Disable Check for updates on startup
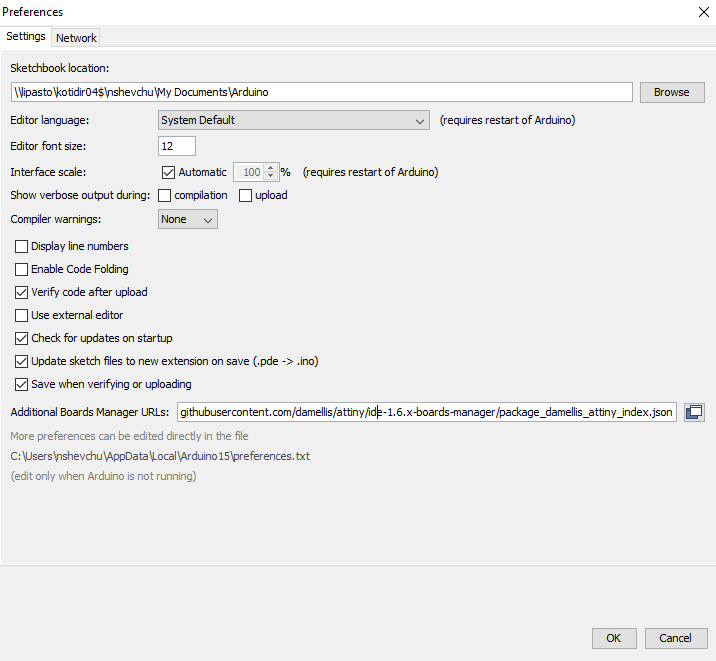Viewport: 716px width, 661px height. coord(21,338)
